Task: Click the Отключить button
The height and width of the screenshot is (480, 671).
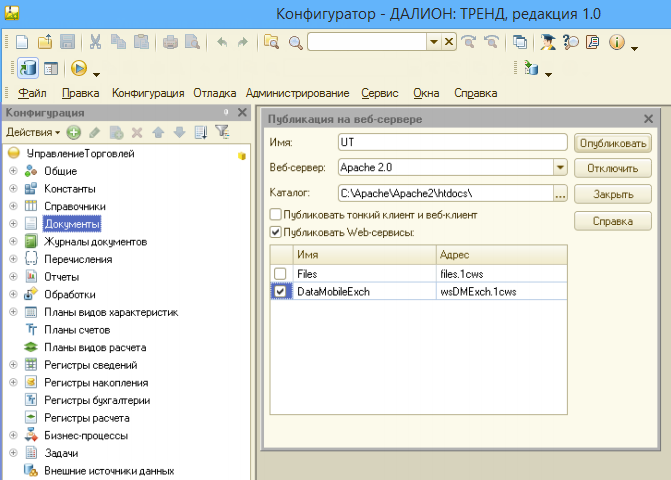Action: click(613, 168)
